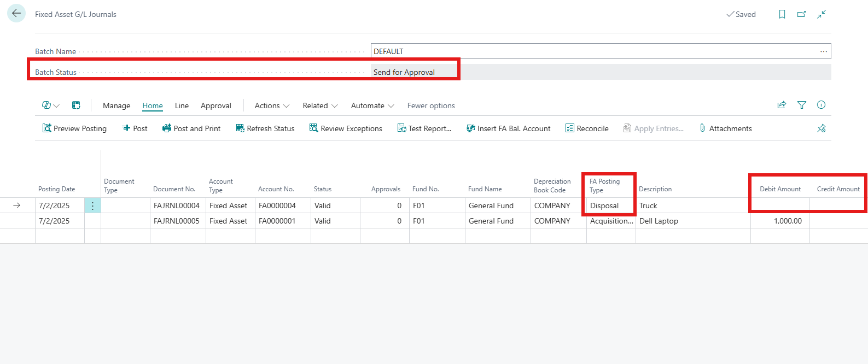
Task: Expand the Actions dropdown
Action: point(272,105)
